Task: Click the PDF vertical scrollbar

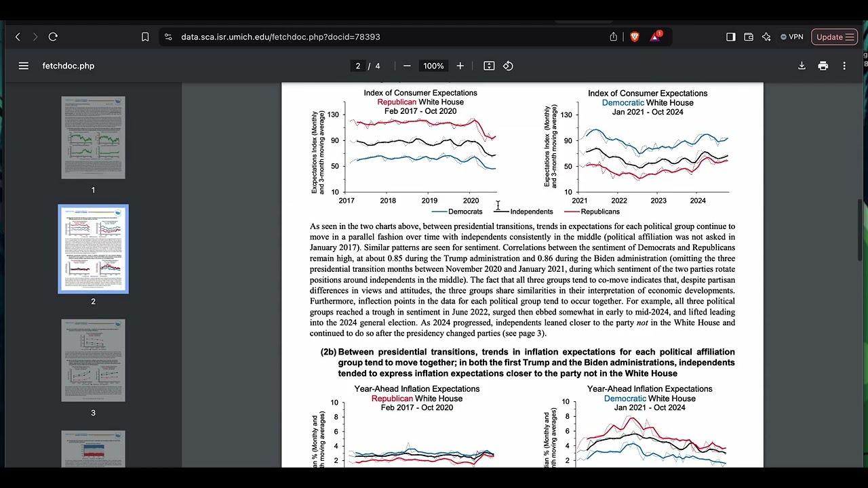Action: [x=861, y=230]
